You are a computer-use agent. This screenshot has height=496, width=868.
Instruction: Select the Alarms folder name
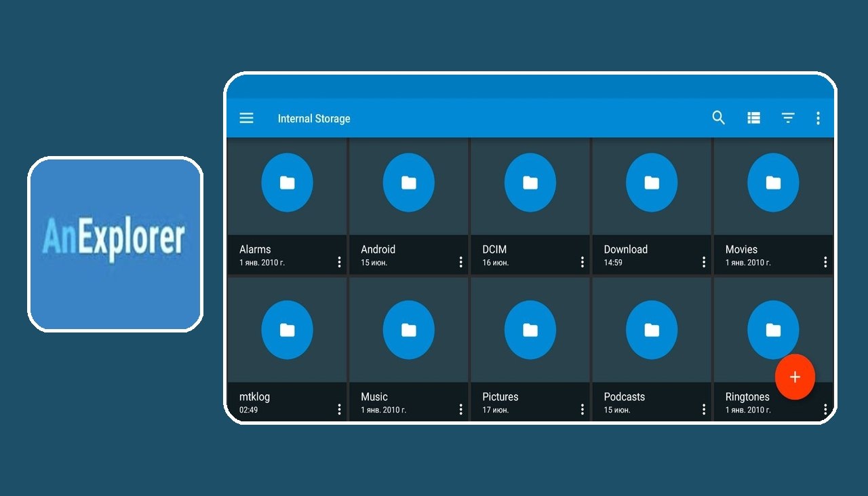255,249
